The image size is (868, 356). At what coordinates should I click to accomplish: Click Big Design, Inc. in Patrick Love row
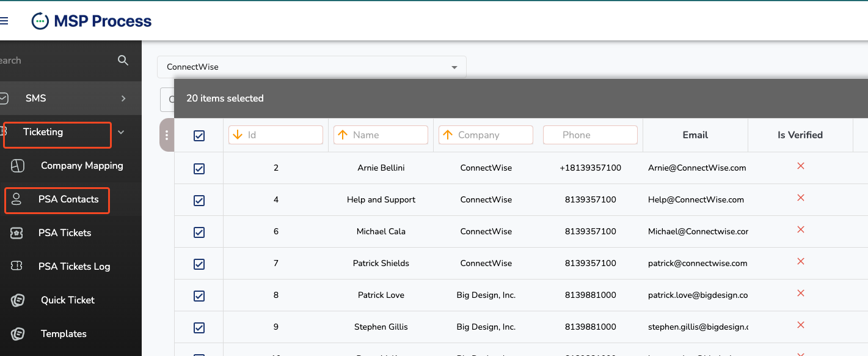tap(486, 295)
